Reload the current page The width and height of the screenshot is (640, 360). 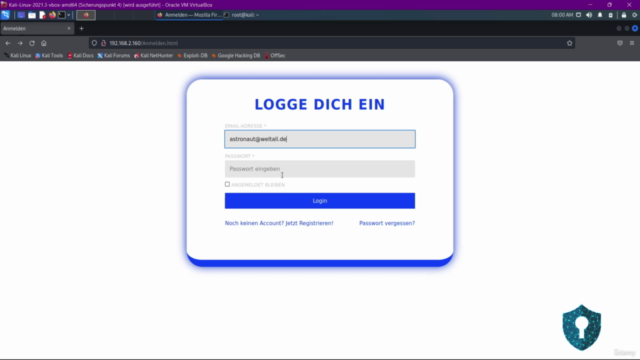(x=32, y=43)
